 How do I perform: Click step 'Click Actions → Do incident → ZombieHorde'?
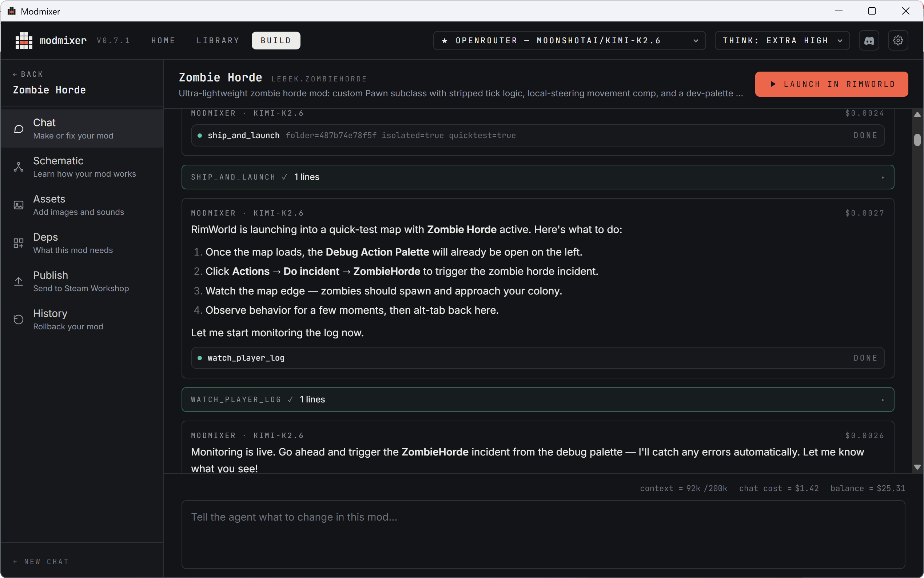click(402, 272)
